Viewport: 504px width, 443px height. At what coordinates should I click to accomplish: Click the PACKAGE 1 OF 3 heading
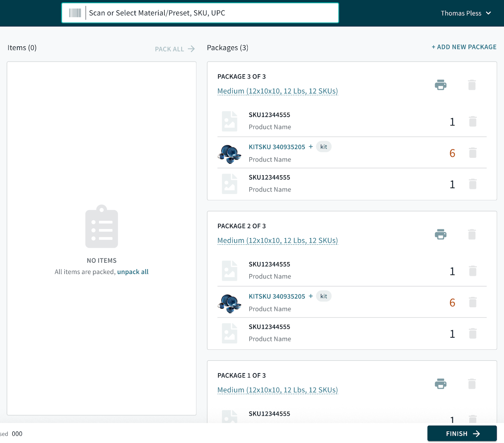[242, 375]
